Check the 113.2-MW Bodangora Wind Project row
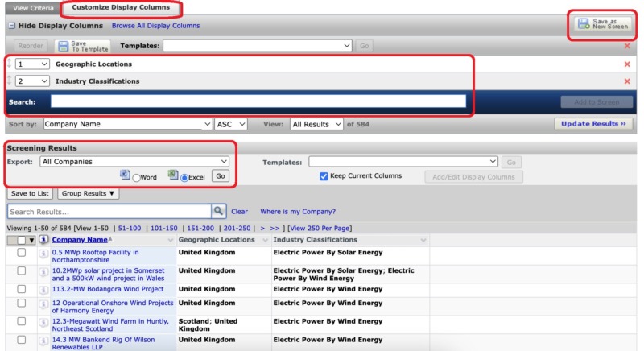Image resolution: width=644 pixels, height=351 pixels. click(22, 290)
